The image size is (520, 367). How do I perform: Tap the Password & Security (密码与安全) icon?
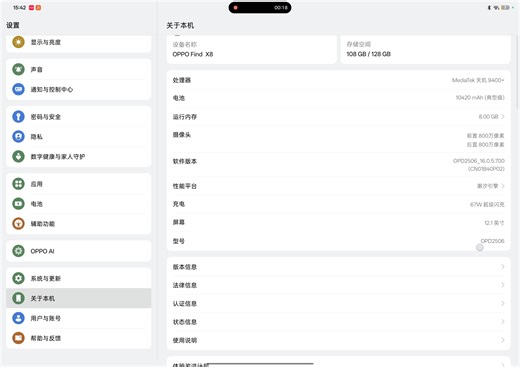coord(18,117)
